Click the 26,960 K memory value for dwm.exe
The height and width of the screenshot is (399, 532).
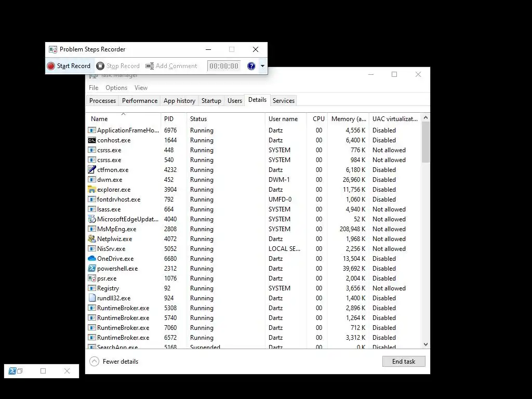click(354, 179)
